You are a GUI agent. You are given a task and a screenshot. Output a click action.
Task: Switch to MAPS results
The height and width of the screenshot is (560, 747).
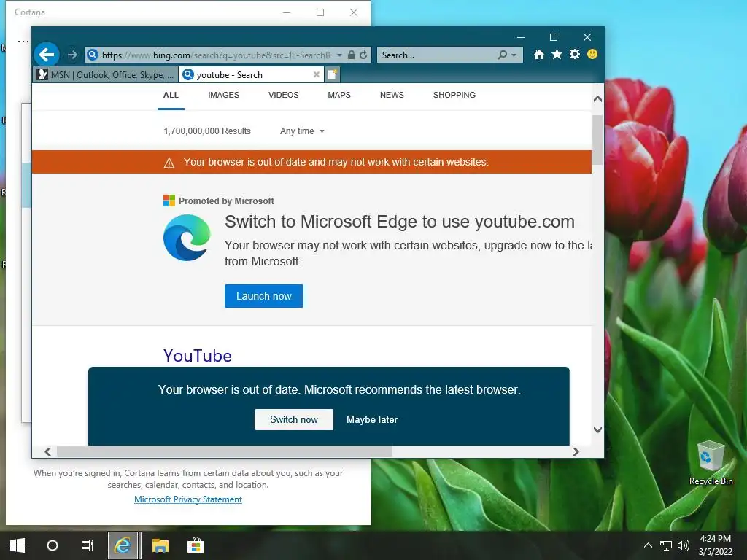339,95
